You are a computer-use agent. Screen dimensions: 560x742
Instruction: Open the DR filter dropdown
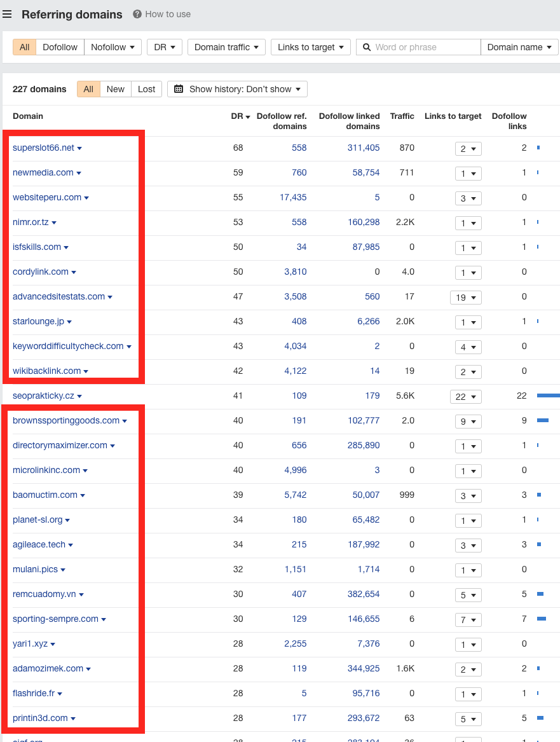click(x=165, y=47)
